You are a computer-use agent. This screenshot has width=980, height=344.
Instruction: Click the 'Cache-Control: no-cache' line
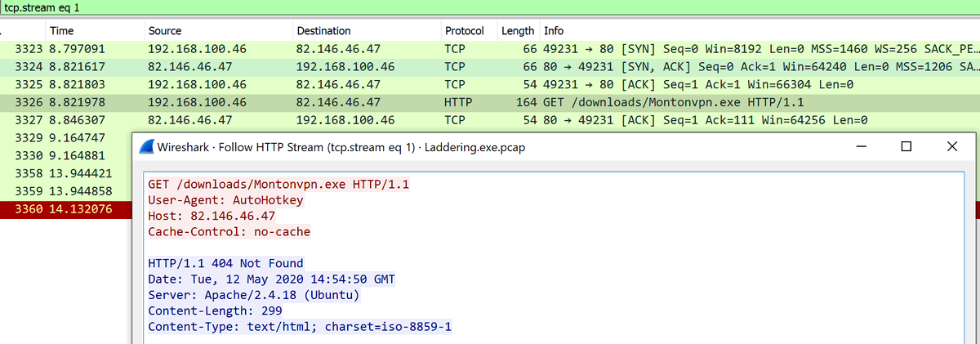(229, 232)
